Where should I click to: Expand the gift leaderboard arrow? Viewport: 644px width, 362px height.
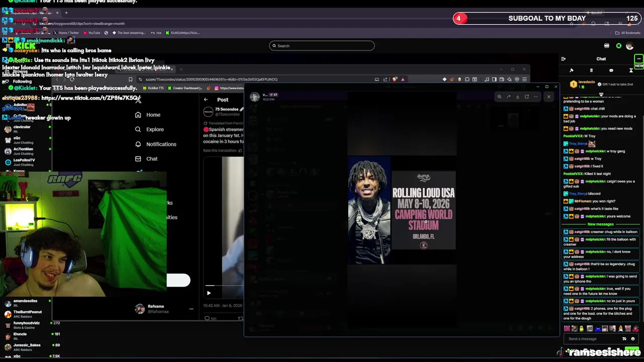601,94
